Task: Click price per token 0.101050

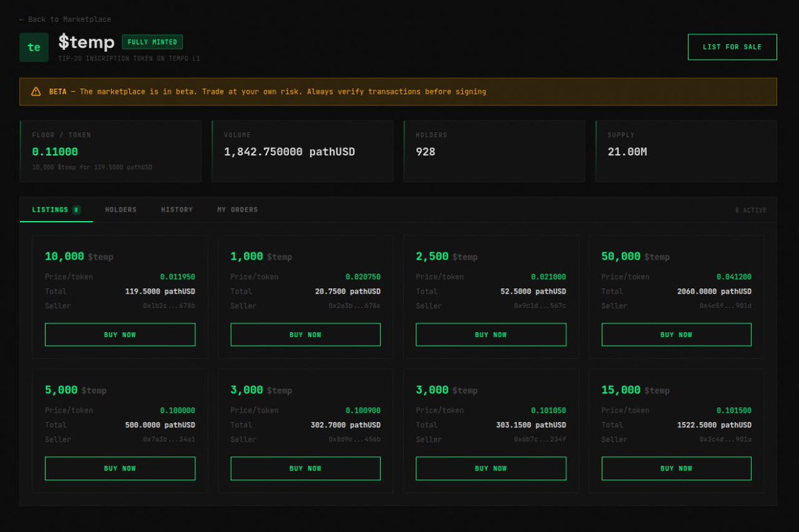Action: [x=549, y=410]
